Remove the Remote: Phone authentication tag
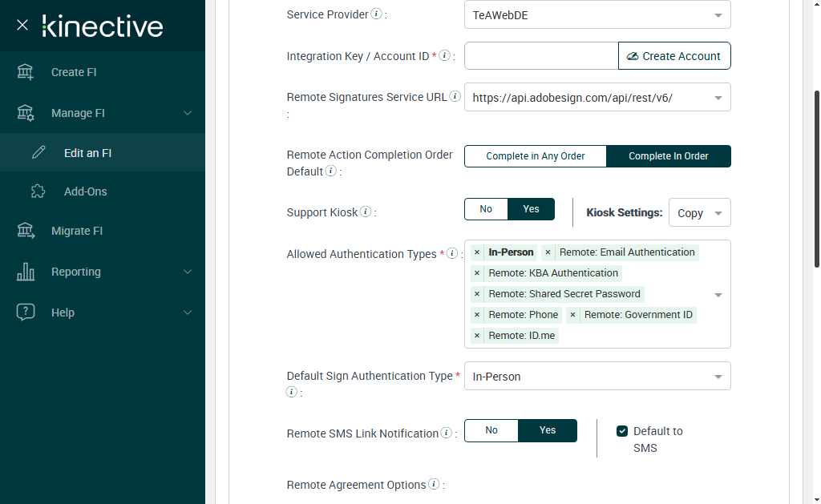Viewport: 821px width, 504px height. pos(477,315)
